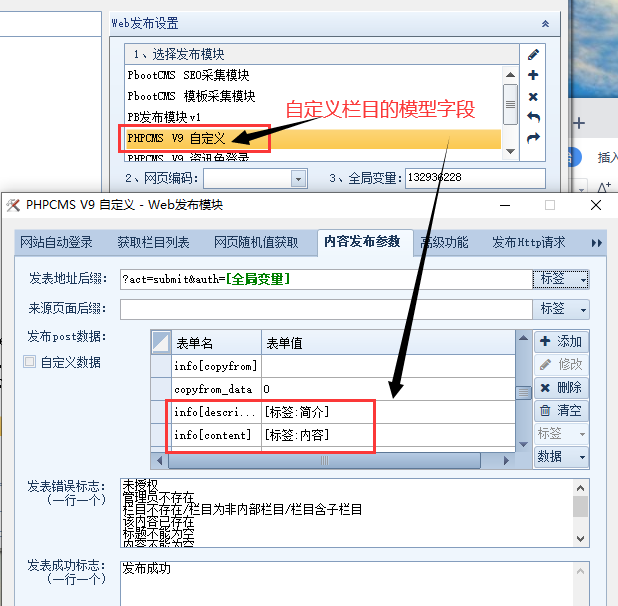Open the 网页编码 dropdown
Screen dimensions: 618x606
pos(298,179)
